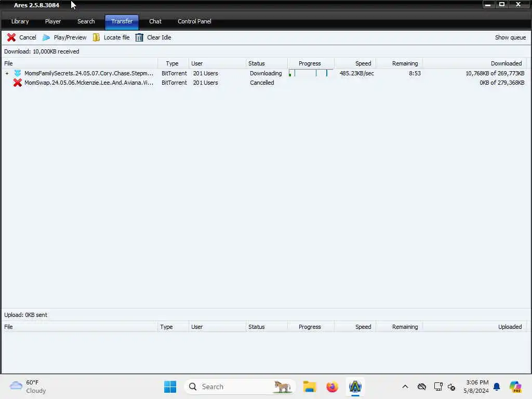The height and width of the screenshot is (399, 532).
Task: Open the Search tab in Ares
Action: pyautogui.click(x=86, y=21)
